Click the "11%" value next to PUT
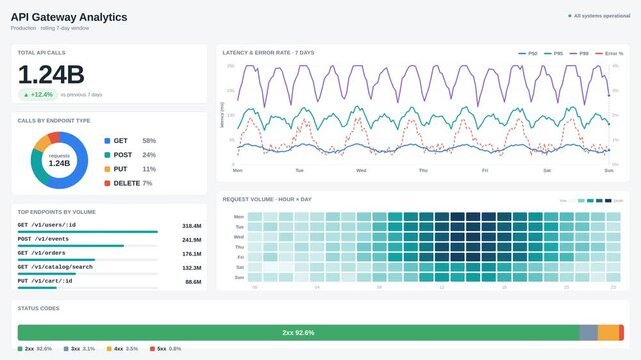Screen dimensions: 641x360 pyautogui.click(x=149, y=169)
